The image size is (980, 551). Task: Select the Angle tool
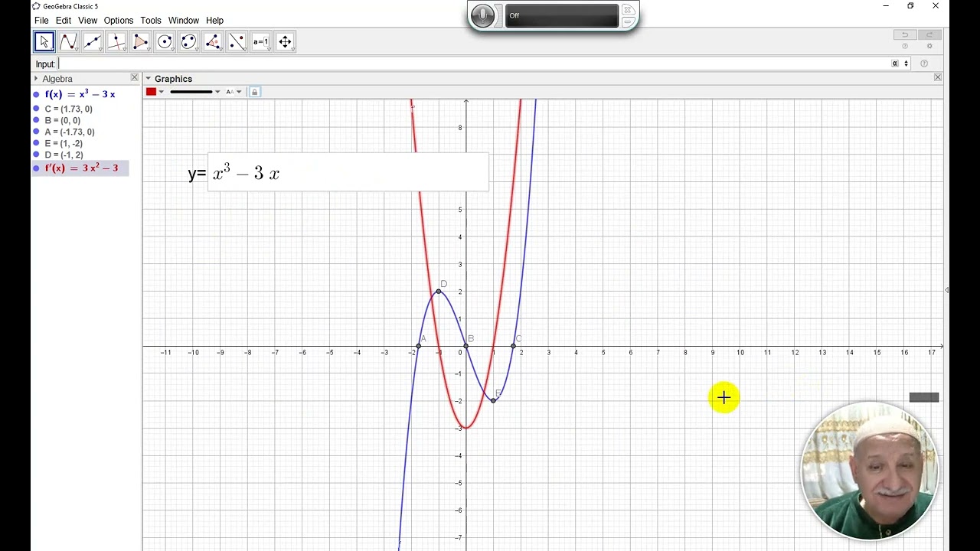point(213,41)
